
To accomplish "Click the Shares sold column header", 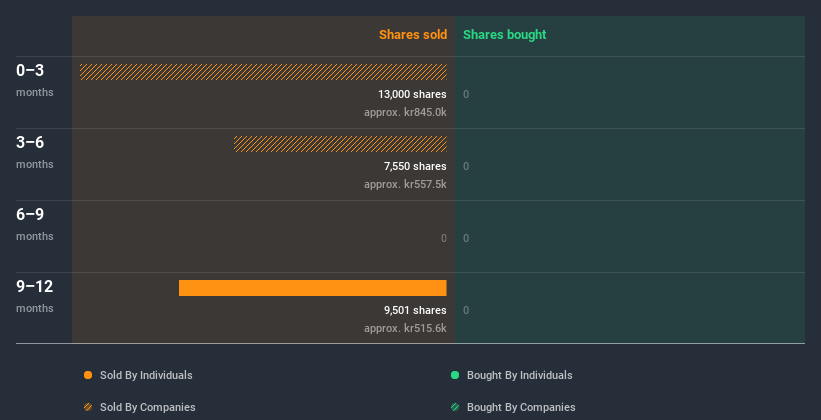I will 413,35.
